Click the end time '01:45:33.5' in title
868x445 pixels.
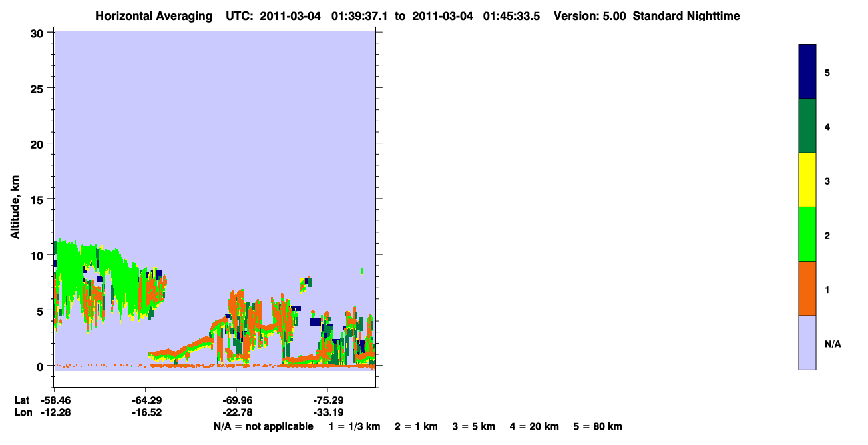pos(511,16)
